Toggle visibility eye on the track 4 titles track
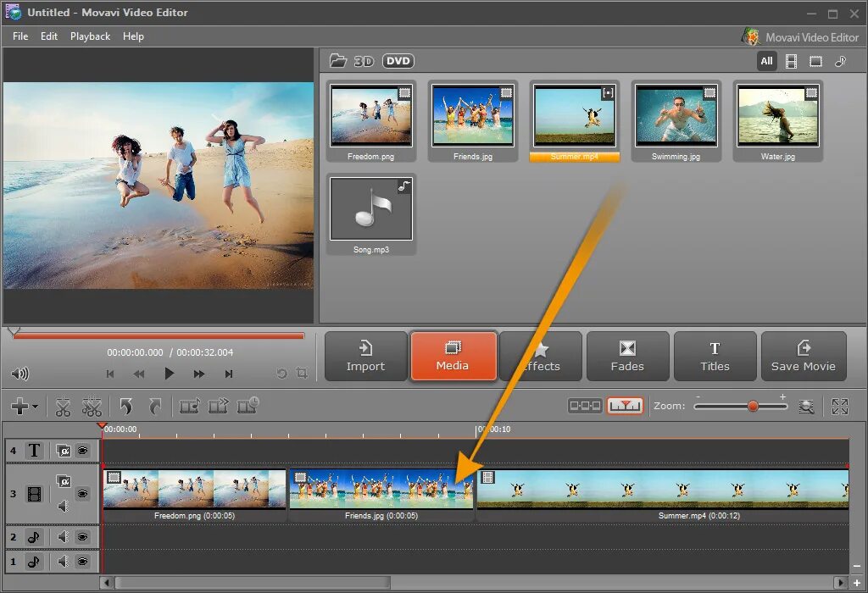 point(82,451)
